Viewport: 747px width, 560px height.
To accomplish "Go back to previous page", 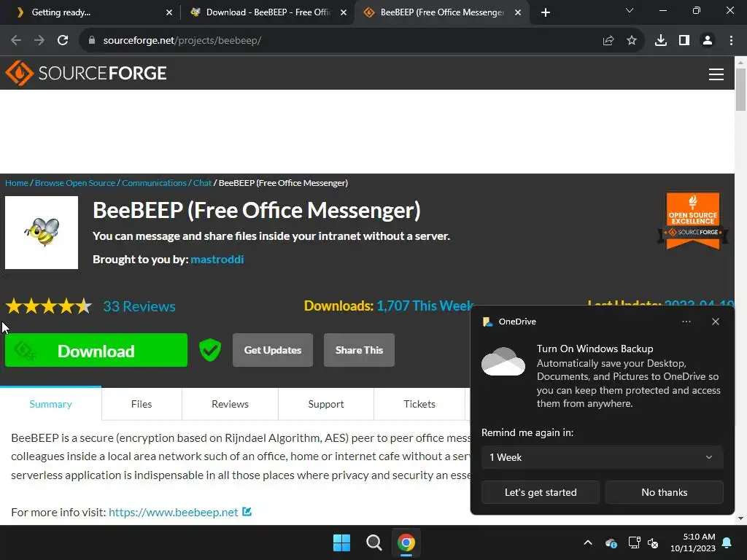I will pos(16,41).
